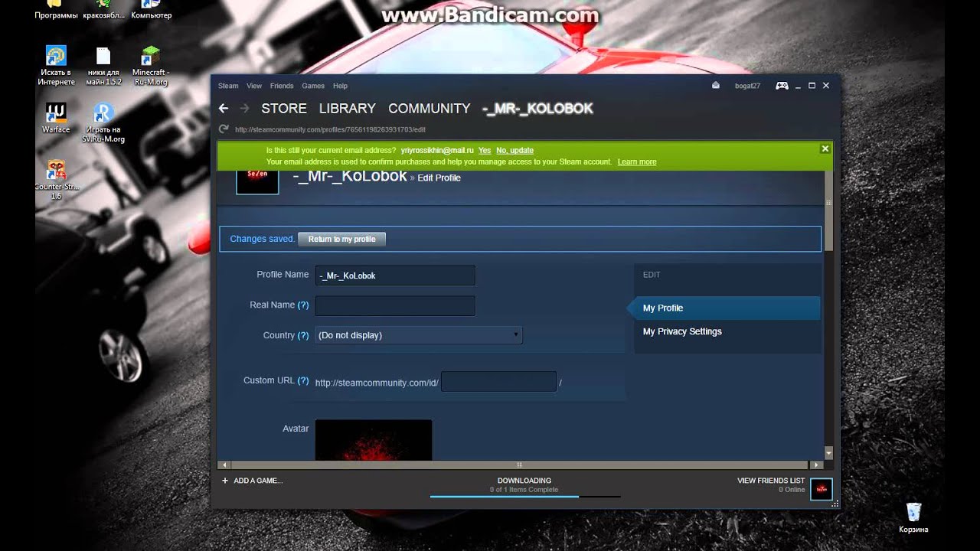
Task: Open the Games menu
Action: coord(313,86)
